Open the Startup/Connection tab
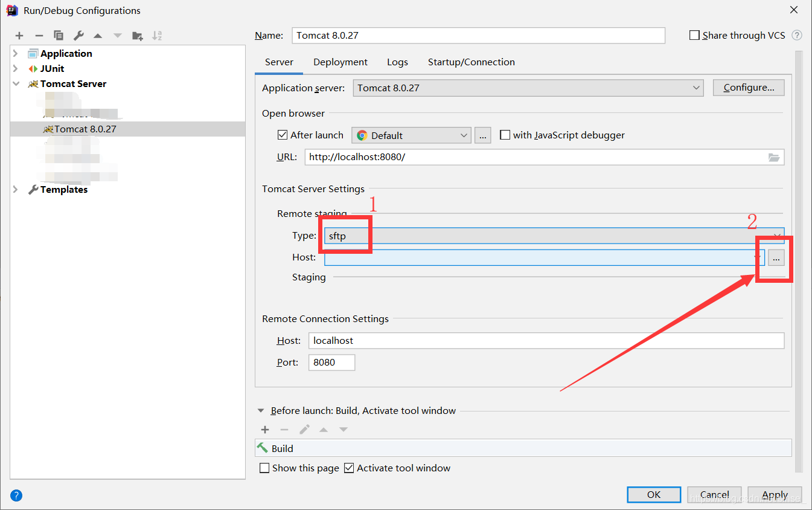The height and width of the screenshot is (510, 812). pos(472,62)
